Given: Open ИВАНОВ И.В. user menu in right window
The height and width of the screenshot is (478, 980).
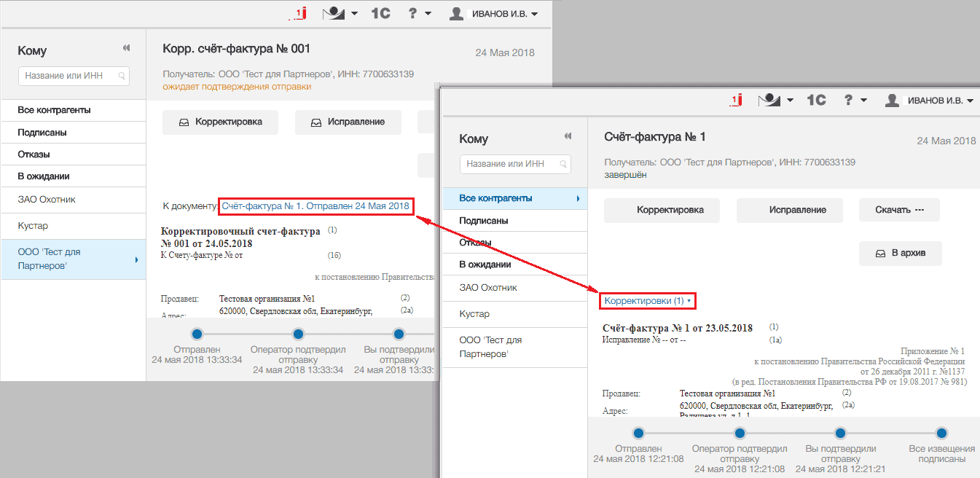Looking at the screenshot, I should (x=930, y=100).
